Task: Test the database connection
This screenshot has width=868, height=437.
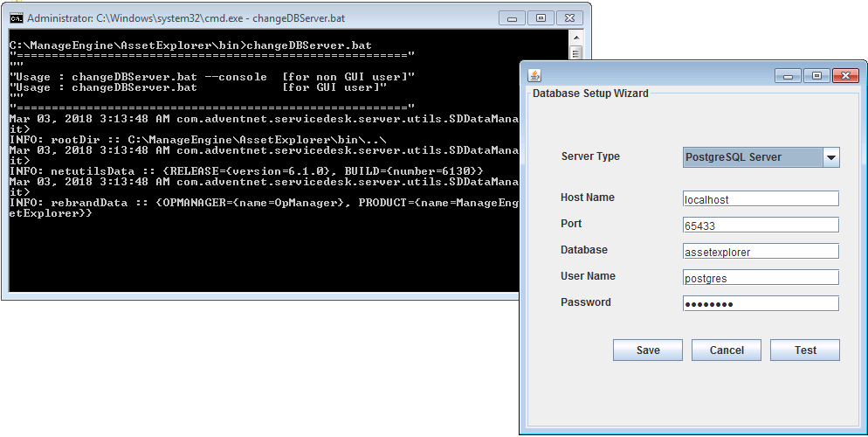Action: tap(805, 350)
